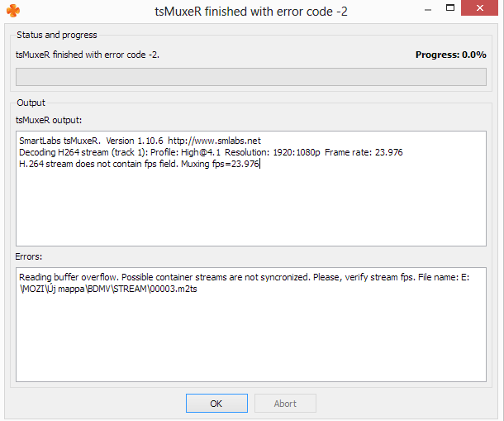
Task: Click the tsMuxeR app icon in title bar
Action: click(x=11, y=11)
